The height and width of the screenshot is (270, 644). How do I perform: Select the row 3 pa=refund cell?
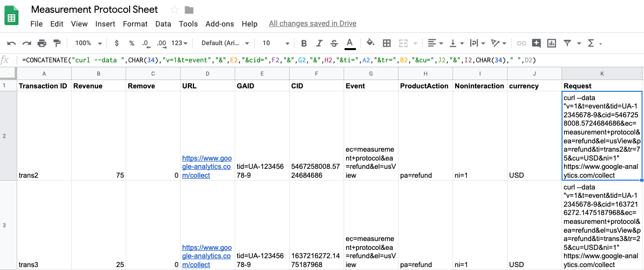pyautogui.click(x=426, y=225)
